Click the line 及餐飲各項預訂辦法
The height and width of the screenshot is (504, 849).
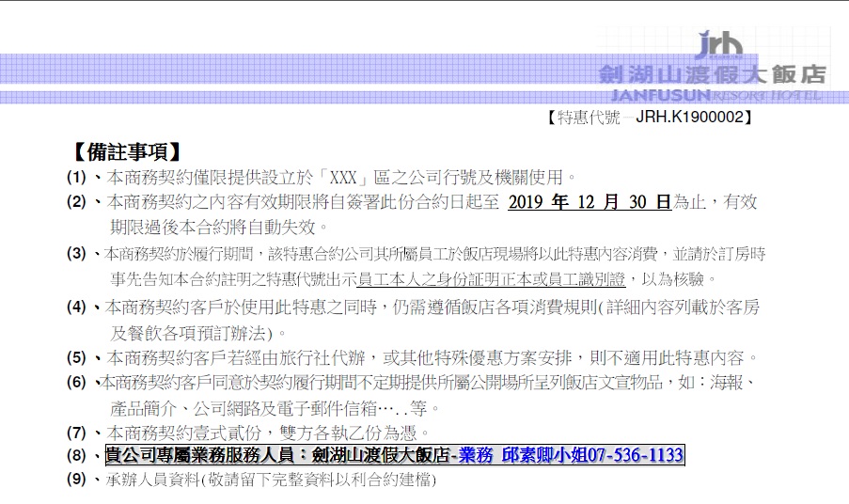tap(197, 333)
